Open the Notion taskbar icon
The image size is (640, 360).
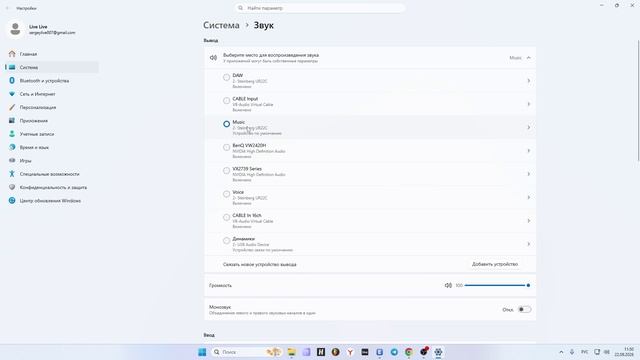[321, 352]
